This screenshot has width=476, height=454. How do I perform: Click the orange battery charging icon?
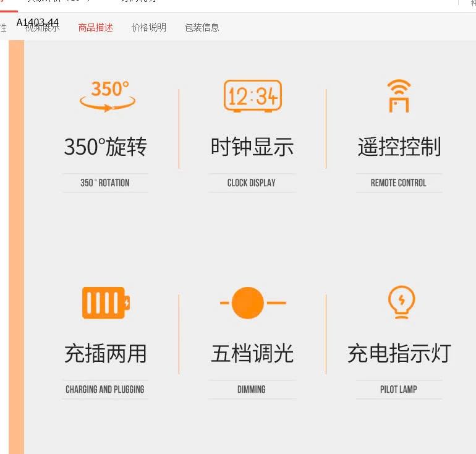106,303
